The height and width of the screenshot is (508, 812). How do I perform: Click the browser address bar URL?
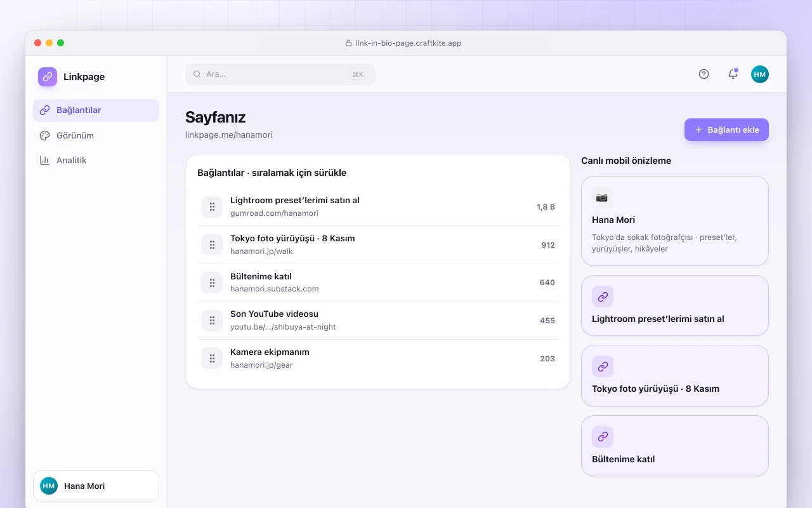click(409, 43)
